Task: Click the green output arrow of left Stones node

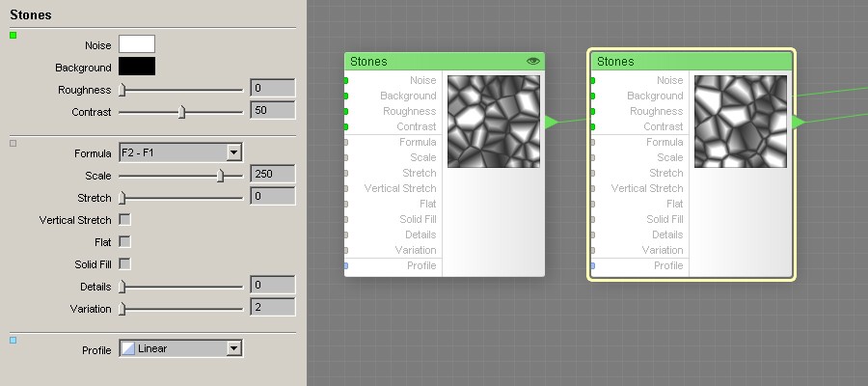Action: coord(551,122)
